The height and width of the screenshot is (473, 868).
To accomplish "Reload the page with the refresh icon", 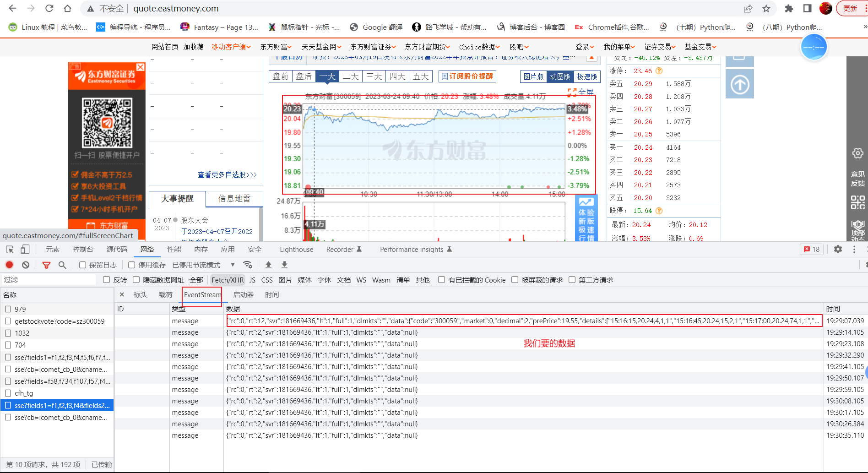I will [x=49, y=8].
